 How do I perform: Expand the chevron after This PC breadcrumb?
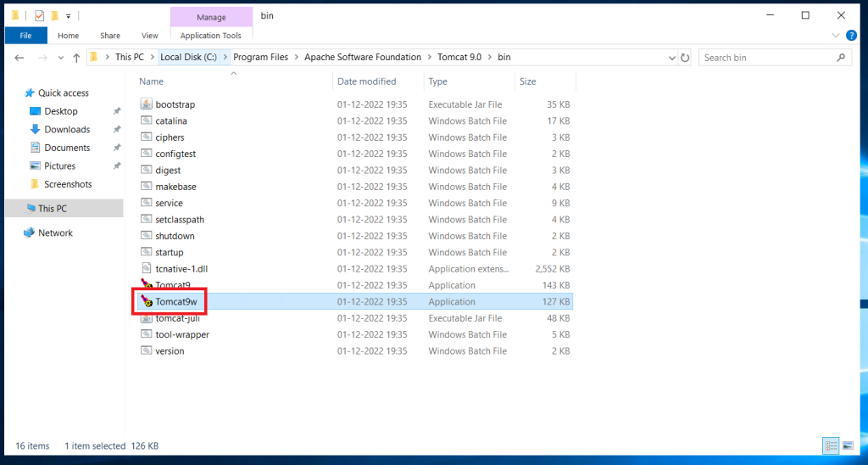[x=153, y=57]
